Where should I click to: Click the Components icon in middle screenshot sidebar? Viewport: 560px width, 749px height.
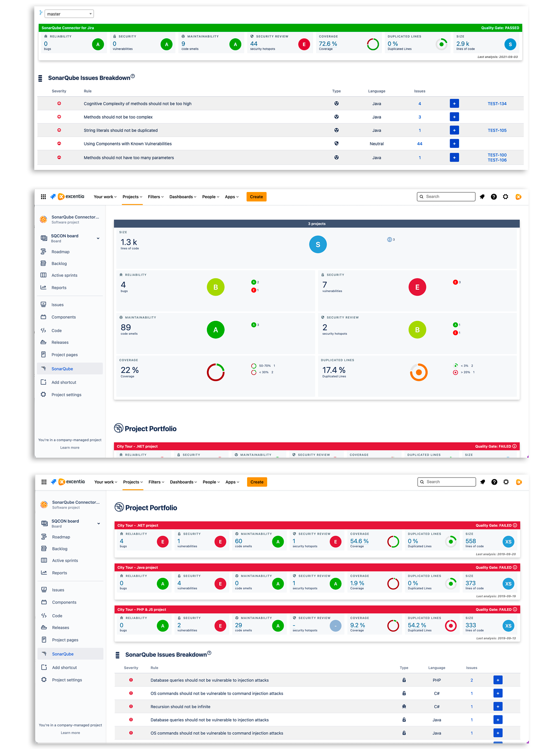tap(43, 317)
